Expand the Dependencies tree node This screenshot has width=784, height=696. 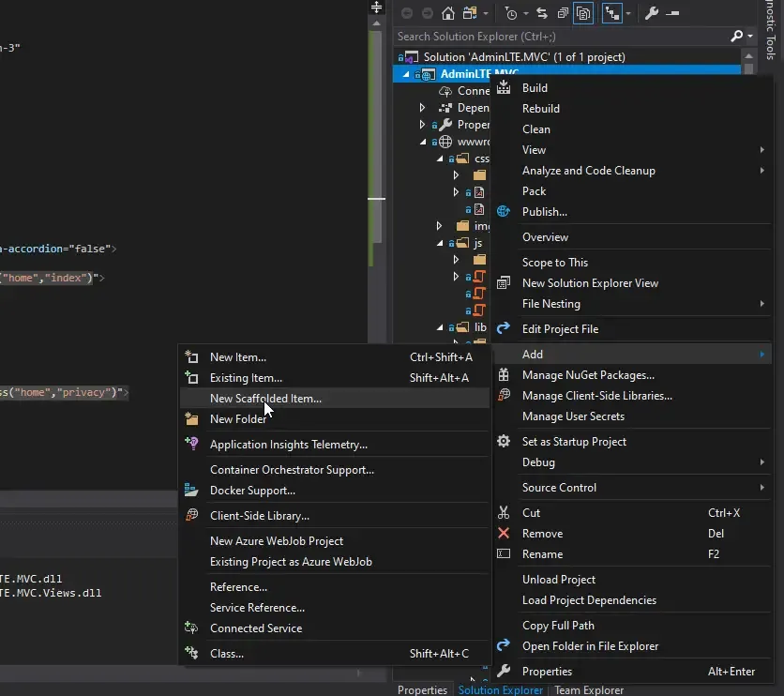tap(421, 107)
